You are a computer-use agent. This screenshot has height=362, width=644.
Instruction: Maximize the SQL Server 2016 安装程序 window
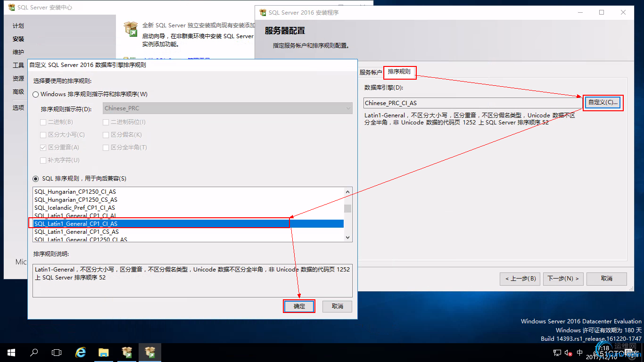click(x=602, y=13)
